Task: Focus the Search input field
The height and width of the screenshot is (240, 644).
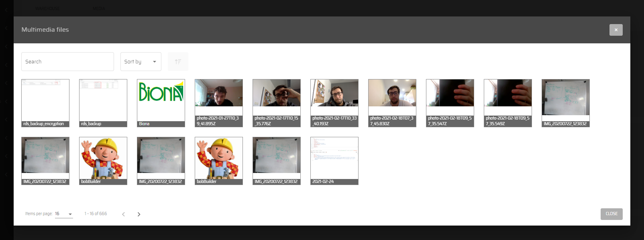Action: (67, 62)
